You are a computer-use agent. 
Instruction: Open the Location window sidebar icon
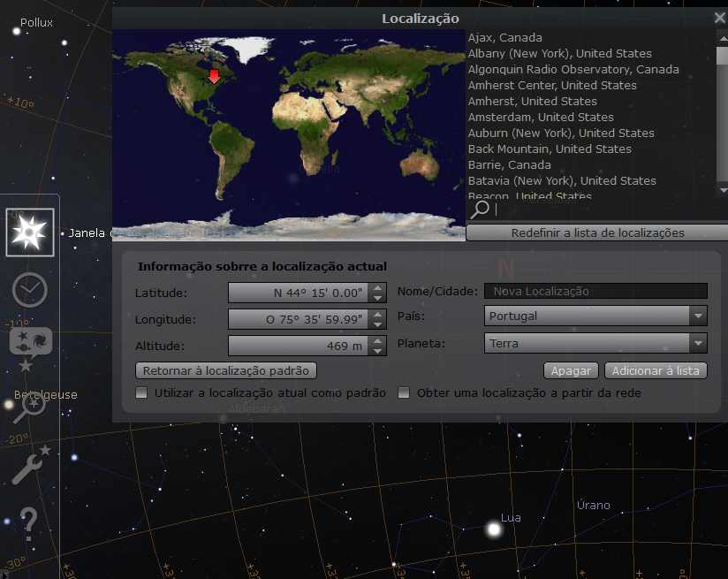[x=30, y=232]
